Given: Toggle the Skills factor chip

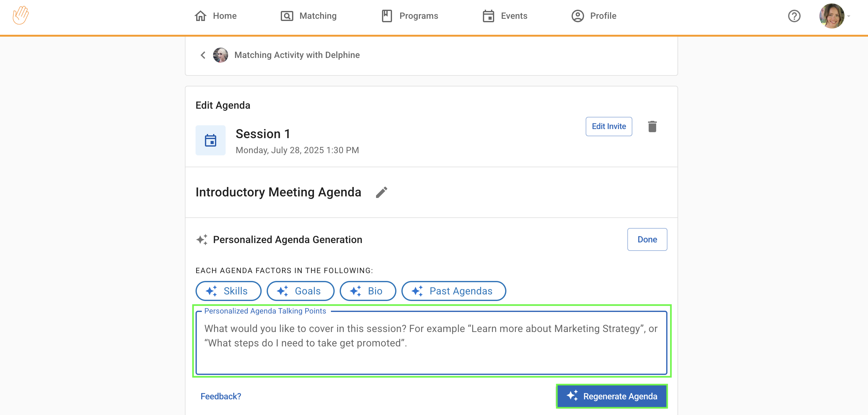Looking at the screenshot, I should (228, 291).
